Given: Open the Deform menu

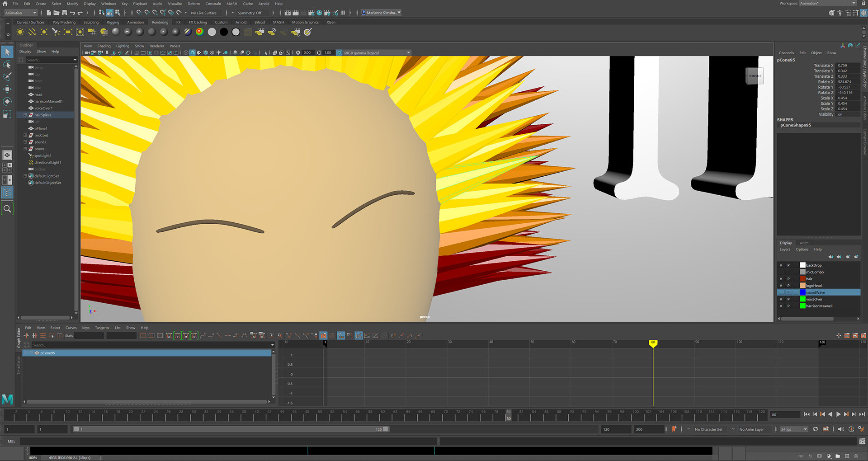Looking at the screenshot, I should tap(193, 4).
